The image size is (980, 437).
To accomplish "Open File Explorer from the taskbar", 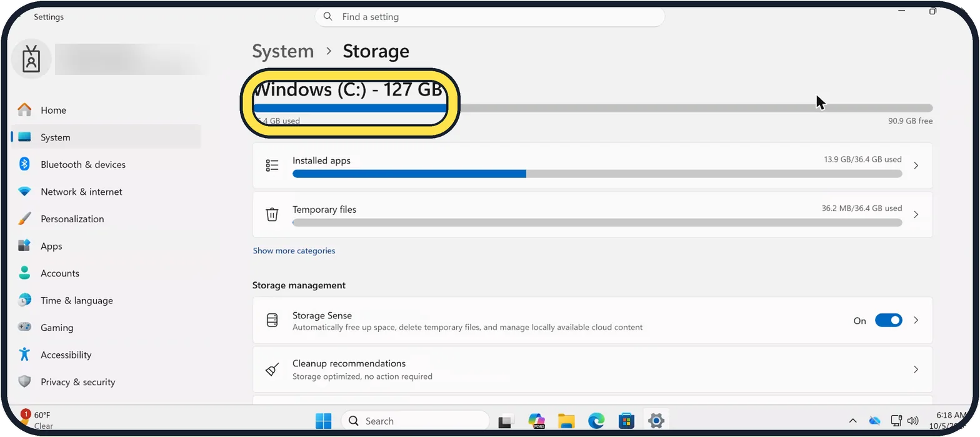I will pos(566,421).
